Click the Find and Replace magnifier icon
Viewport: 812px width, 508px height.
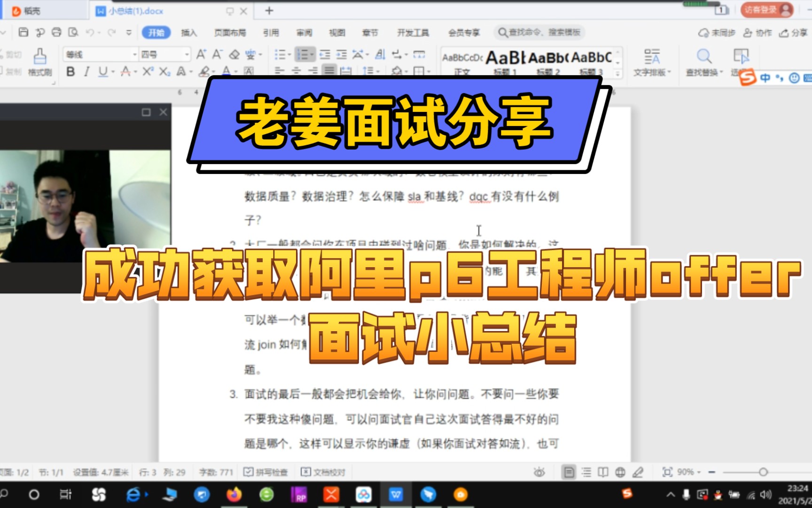[704, 56]
